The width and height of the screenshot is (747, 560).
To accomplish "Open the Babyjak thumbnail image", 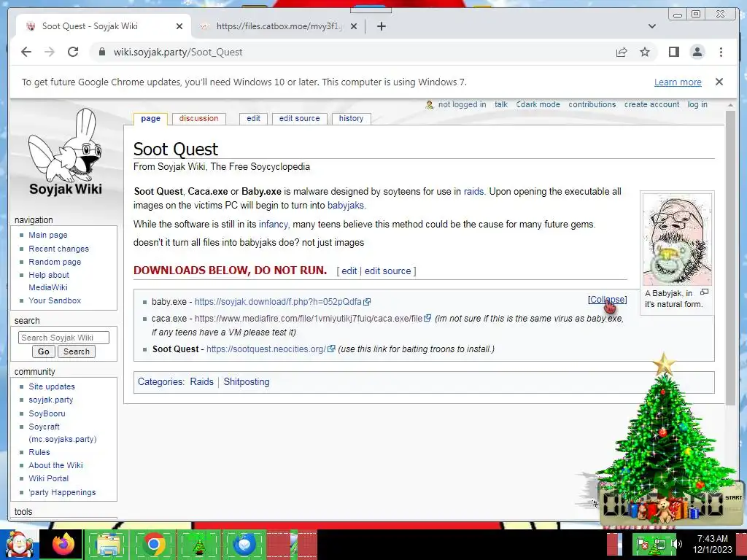I will 677,239.
